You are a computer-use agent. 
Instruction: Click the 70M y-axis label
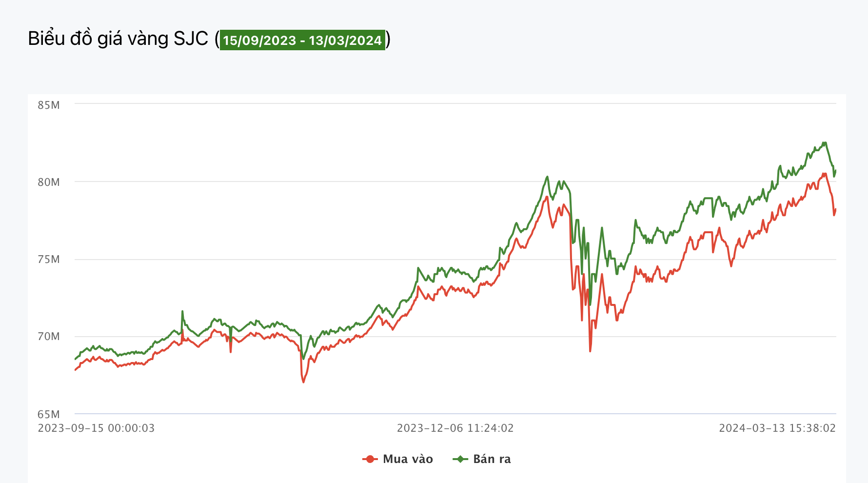[49, 337]
